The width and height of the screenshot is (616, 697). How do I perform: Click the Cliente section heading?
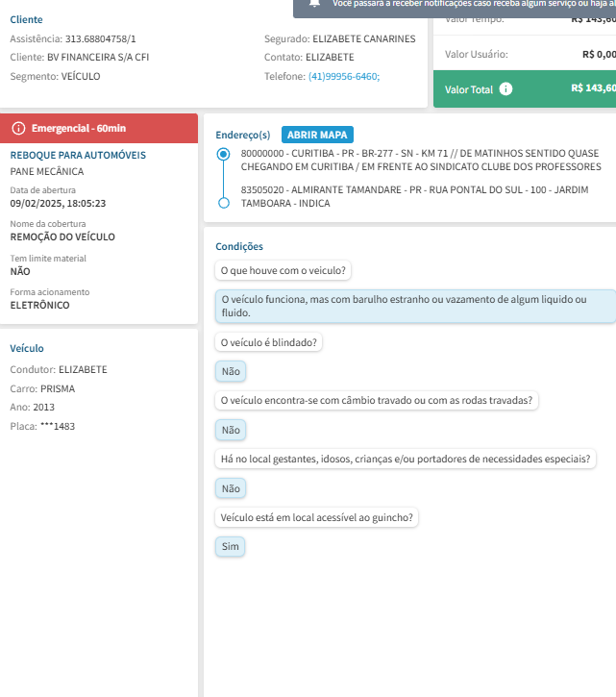point(27,19)
